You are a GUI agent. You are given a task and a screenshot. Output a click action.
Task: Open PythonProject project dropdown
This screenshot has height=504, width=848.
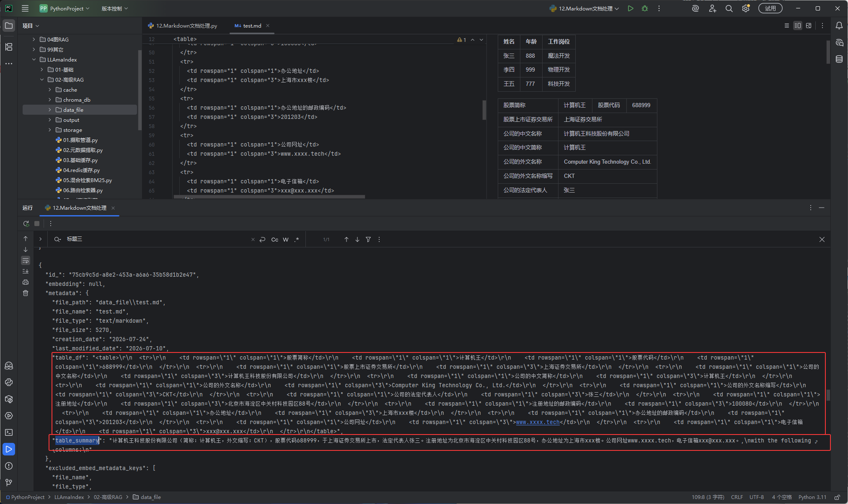click(x=65, y=8)
